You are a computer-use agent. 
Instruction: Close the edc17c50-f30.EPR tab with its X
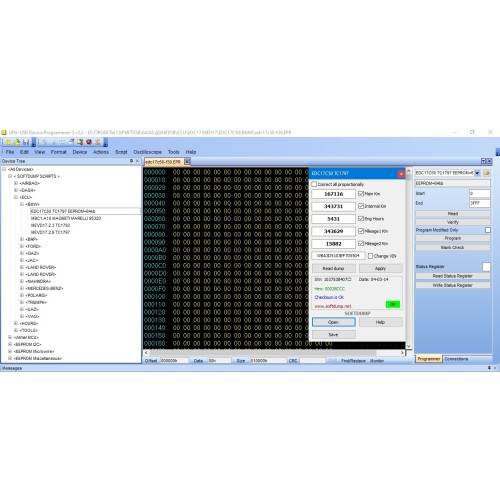coord(187,162)
